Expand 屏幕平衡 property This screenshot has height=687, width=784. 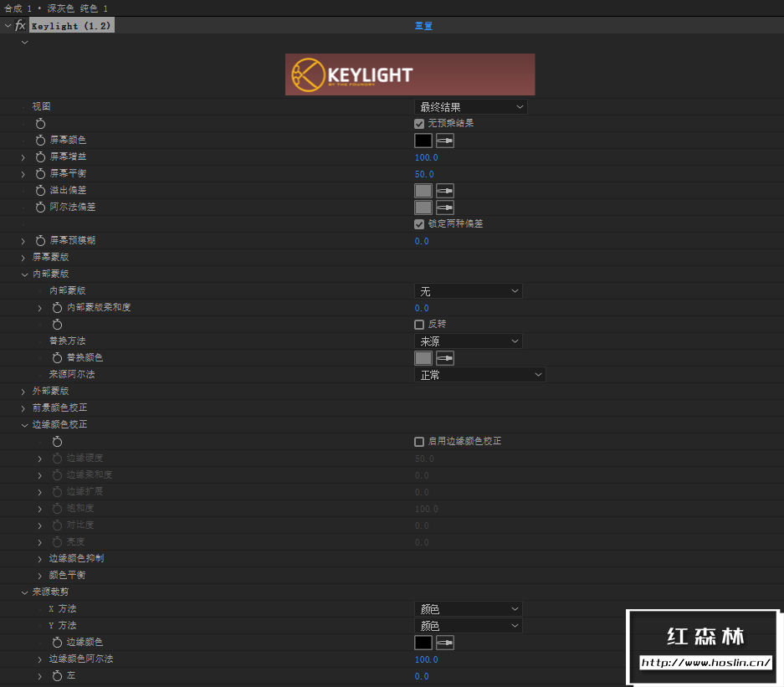click(x=23, y=174)
